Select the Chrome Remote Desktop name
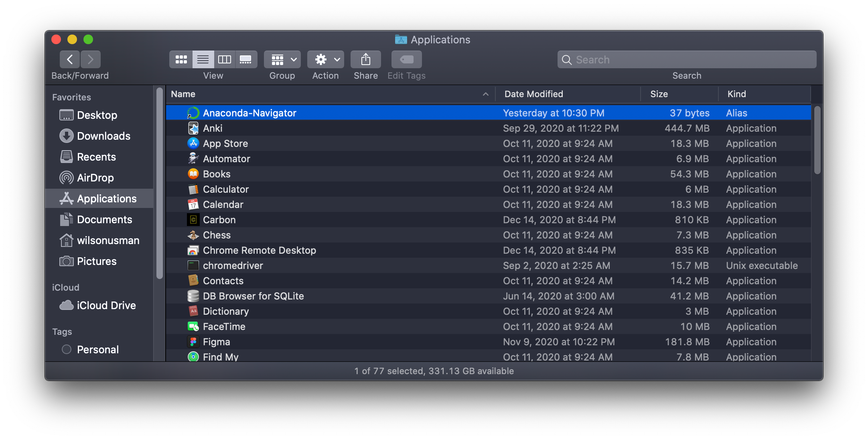868x440 pixels. 260,251
